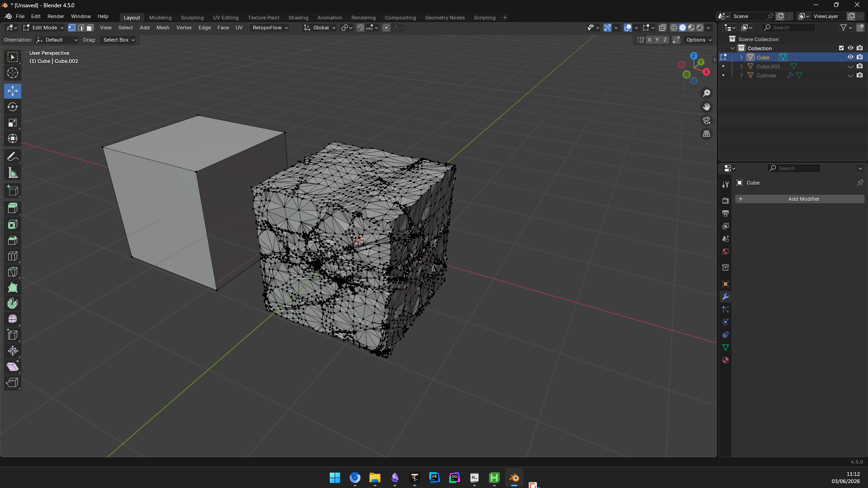Image resolution: width=868 pixels, height=488 pixels.
Task: Activate the Annotate pencil tool
Action: [x=13, y=157]
